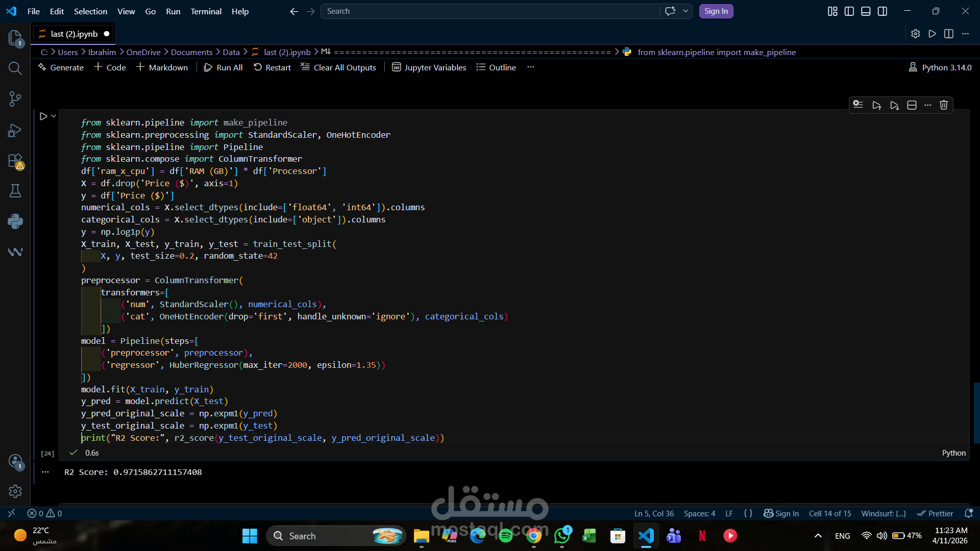Select the last (2).ipynb tab
980x551 pixels.
tap(74, 34)
